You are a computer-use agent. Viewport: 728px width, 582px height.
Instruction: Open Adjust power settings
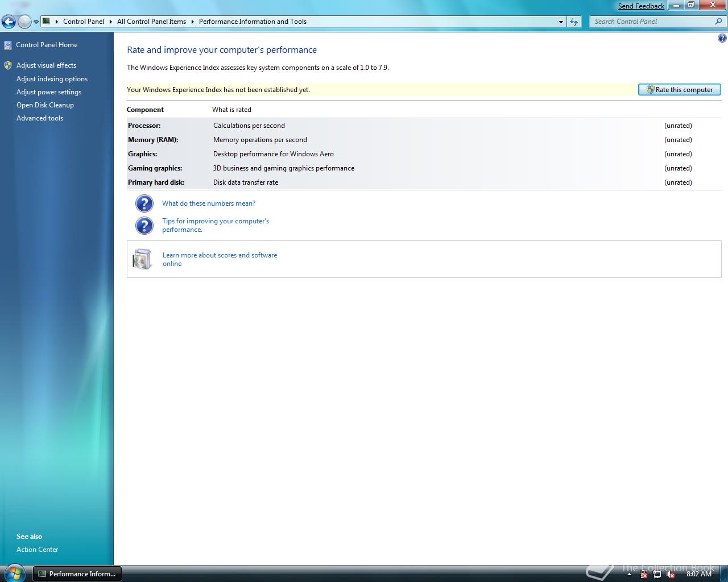pyautogui.click(x=49, y=92)
